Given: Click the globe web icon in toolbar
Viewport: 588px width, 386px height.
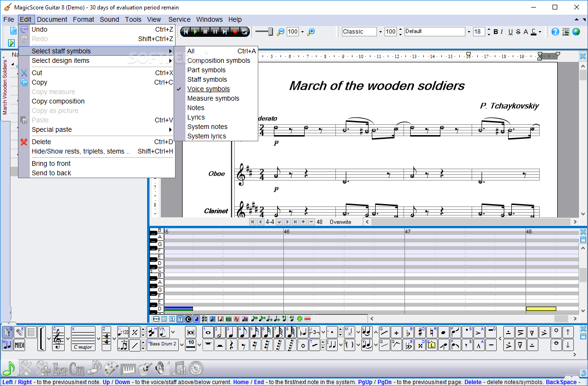Looking at the screenshot, I should pos(576,32).
